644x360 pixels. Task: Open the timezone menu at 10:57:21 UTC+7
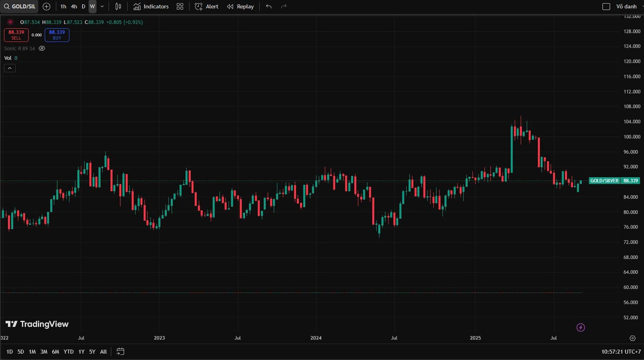tap(621, 352)
